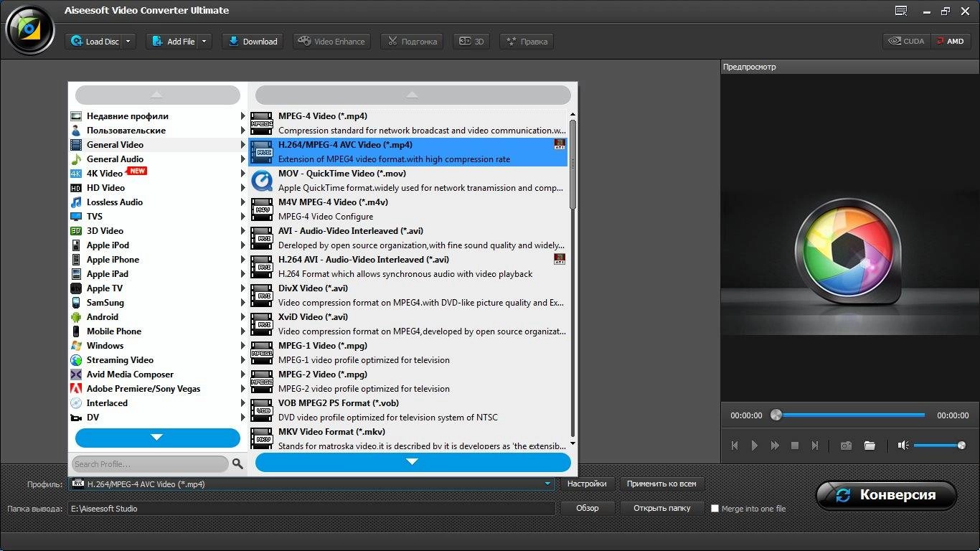The width and height of the screenshot is (980, 551).
Task: Click the Add File button
Action: (x=172, y=42)
